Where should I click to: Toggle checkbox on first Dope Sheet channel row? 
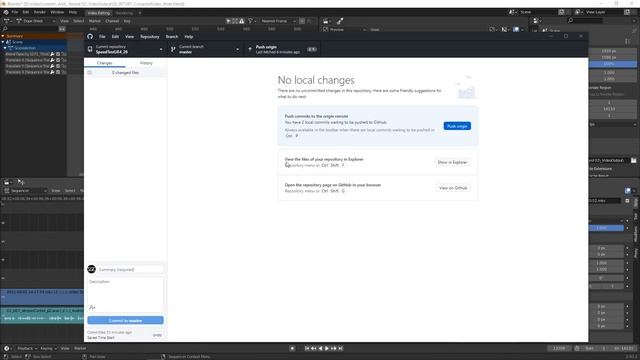pos(58,54)
